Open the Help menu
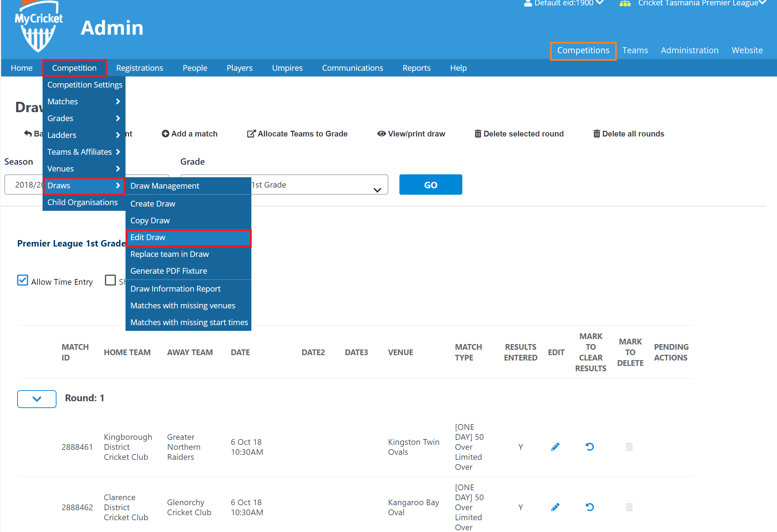777x532 pixels. [458, 68]
